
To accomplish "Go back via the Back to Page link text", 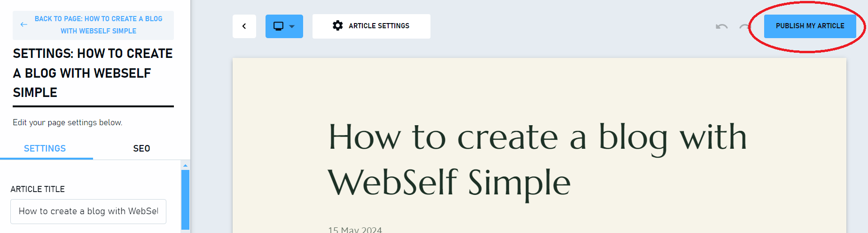I will [98, 25].
